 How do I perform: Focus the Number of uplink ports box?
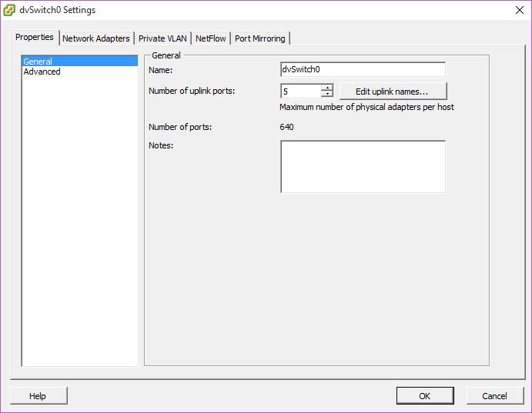pyautogui.click(x=300, y=92)
